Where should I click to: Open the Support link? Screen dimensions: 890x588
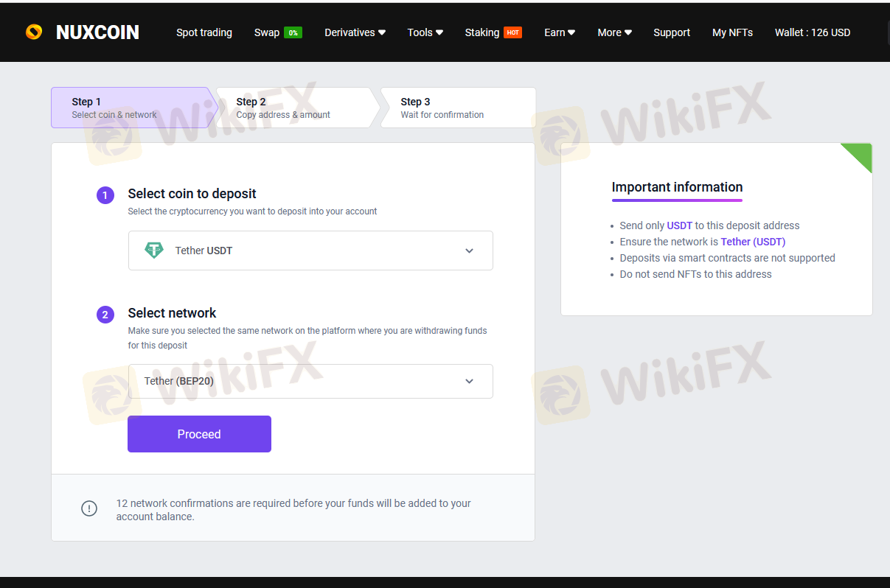pos(672,32)
